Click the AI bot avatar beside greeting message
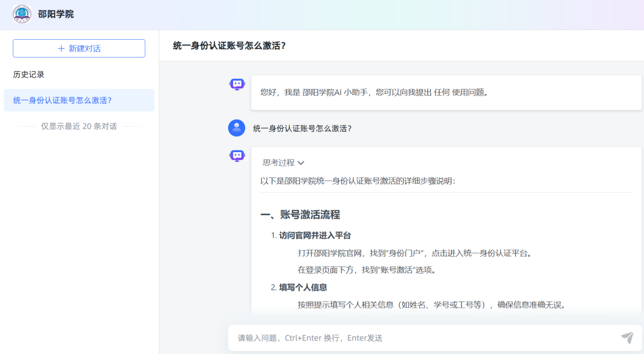644x354 pixels. click(237, 84)
